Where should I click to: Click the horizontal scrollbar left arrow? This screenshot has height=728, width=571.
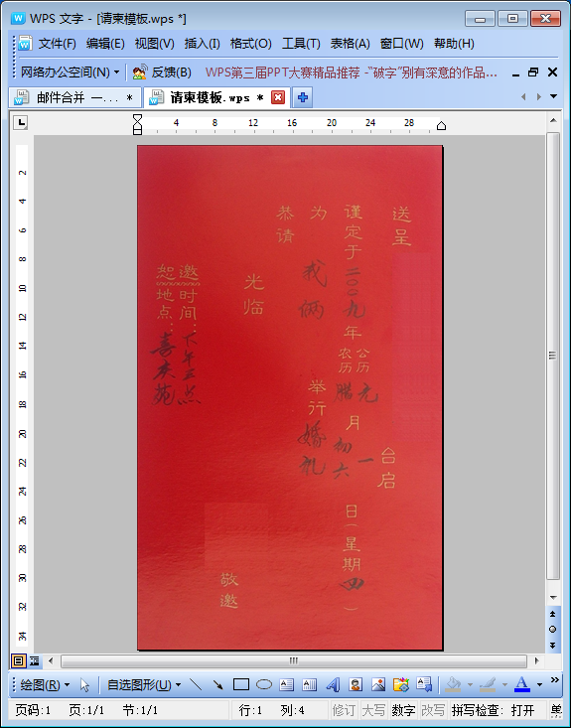pos(51,660)
